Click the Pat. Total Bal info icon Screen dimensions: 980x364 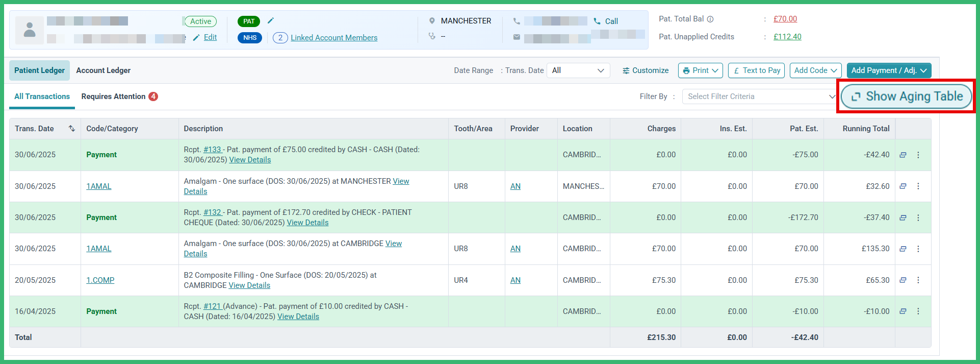[710, 19]
